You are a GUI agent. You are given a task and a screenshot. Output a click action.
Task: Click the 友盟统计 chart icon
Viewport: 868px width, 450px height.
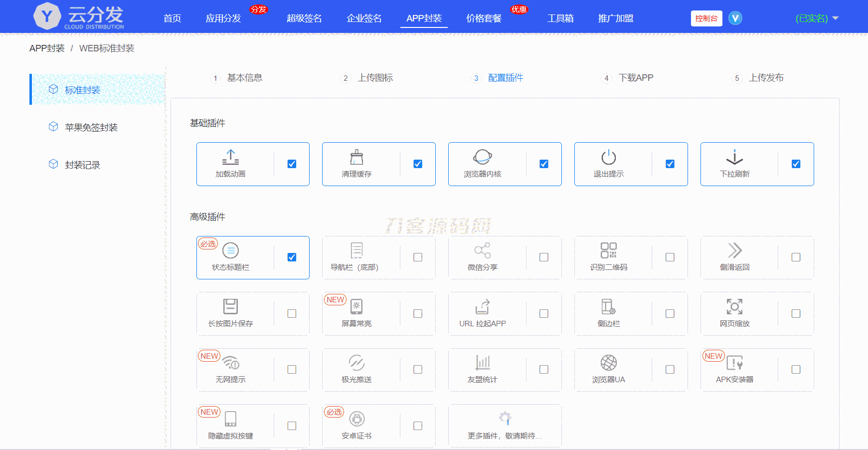(x=483, y=363)
